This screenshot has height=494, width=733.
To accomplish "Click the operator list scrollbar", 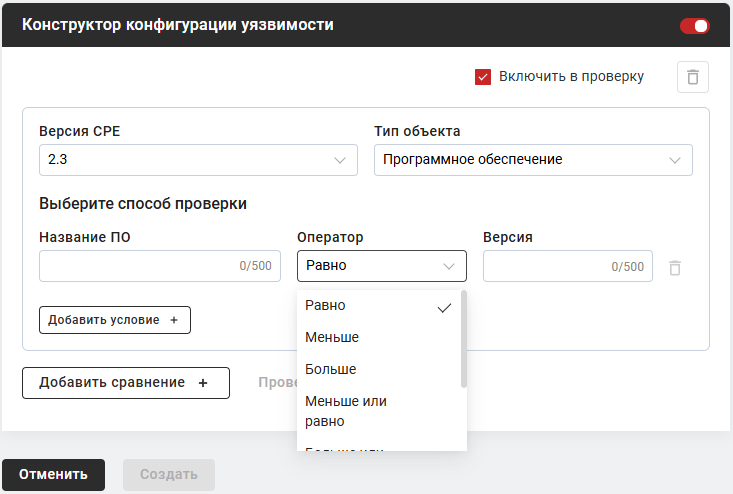I will (x=464, y=339).
